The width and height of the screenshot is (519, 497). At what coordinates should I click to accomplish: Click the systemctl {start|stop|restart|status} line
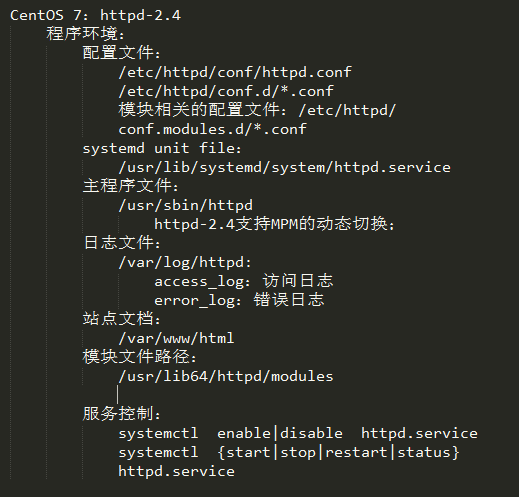pos(289,452)
